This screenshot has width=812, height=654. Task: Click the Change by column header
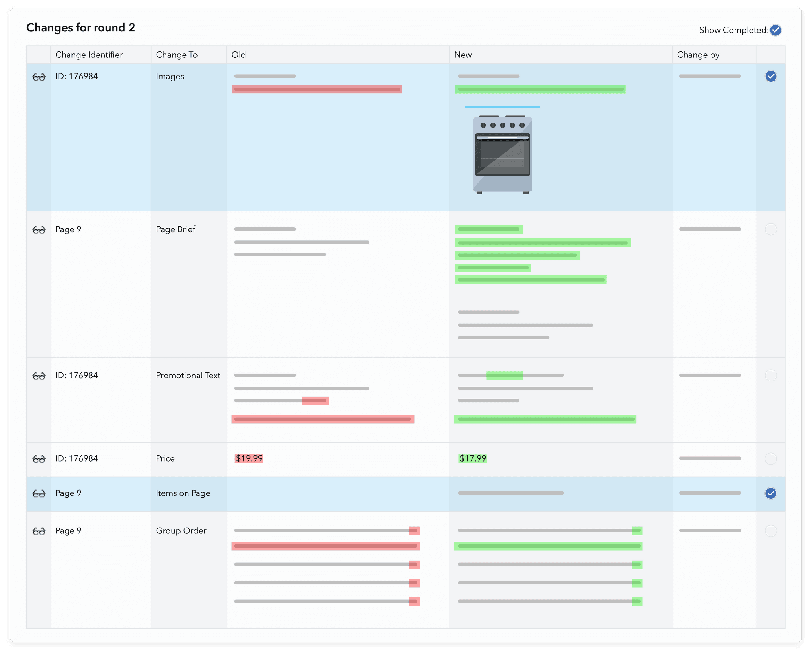[698, 55]
